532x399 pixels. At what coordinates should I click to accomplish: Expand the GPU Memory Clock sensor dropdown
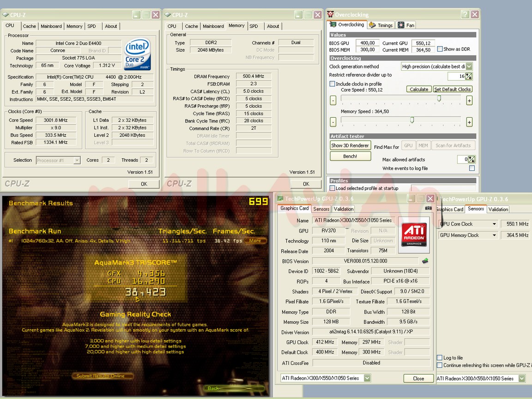(494, 235)
